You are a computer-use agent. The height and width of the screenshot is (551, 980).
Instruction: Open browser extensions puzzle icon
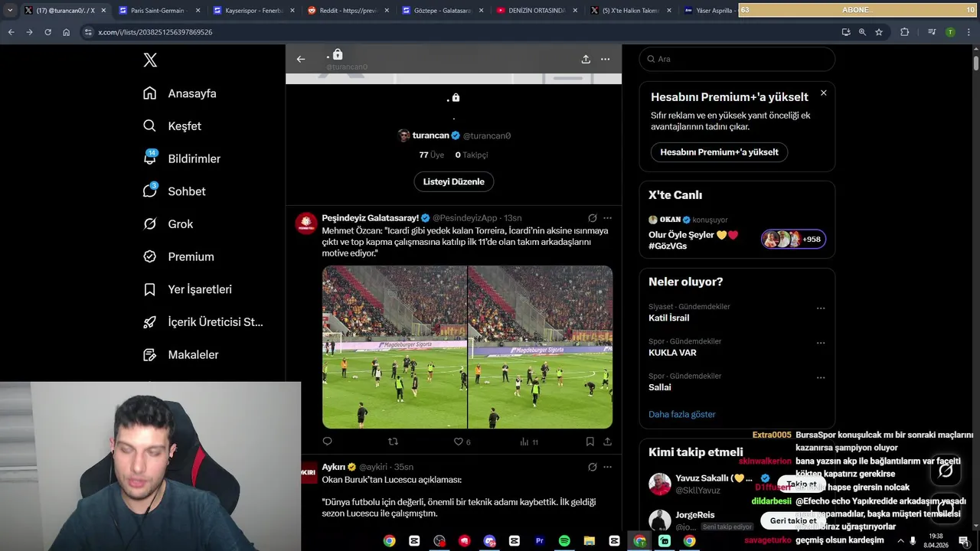(x=905, y=32)
